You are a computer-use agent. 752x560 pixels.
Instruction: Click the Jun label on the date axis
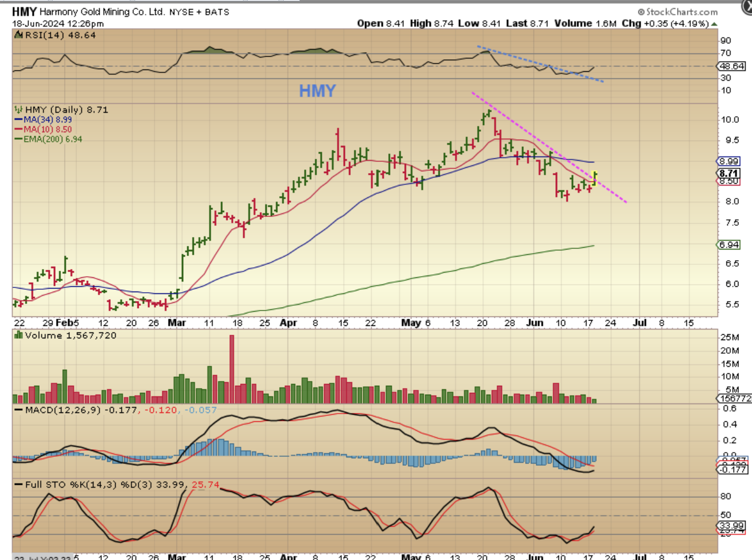point(536,323)
